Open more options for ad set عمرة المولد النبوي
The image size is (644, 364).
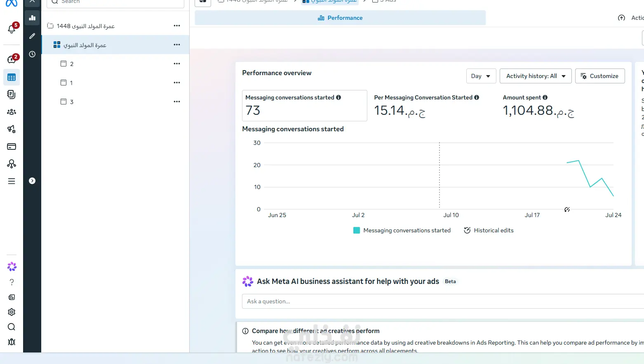(x=177, y=45)
